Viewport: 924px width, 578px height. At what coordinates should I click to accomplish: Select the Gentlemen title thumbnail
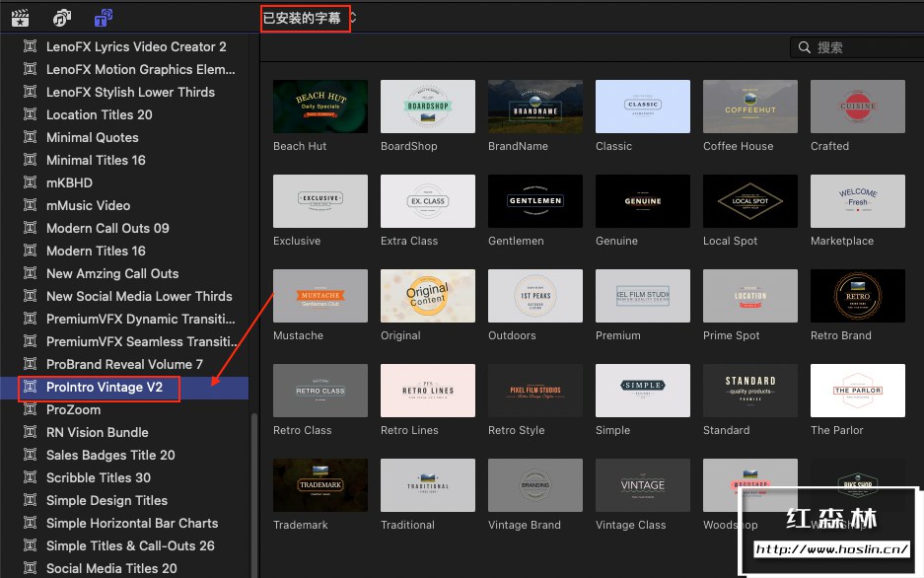[535, 201]
